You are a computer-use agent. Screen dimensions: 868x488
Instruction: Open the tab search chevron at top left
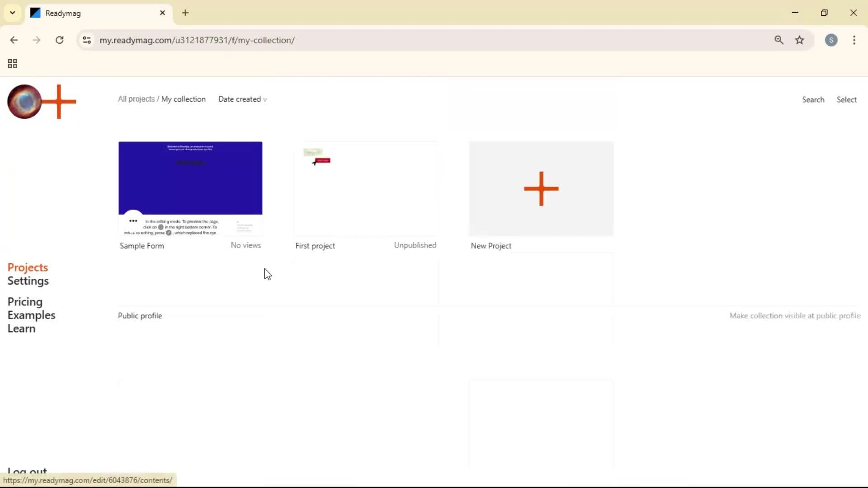[x=12, y=13]
